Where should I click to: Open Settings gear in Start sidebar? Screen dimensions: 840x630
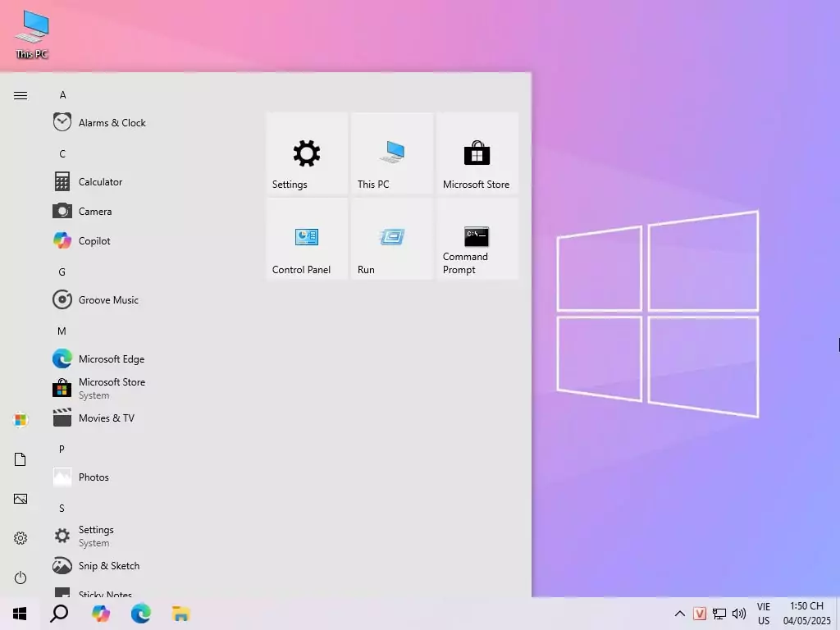pos(21,538)
